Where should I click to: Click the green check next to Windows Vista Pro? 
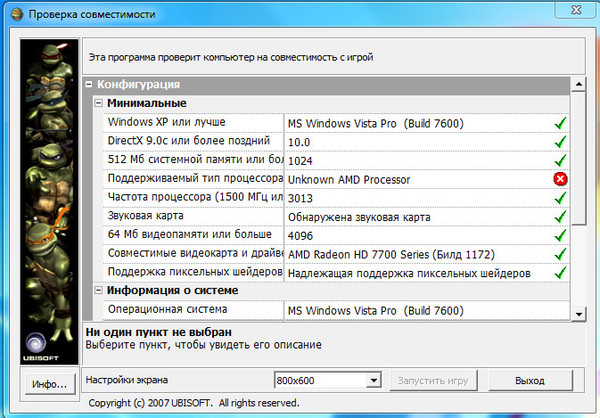[561, 123]
